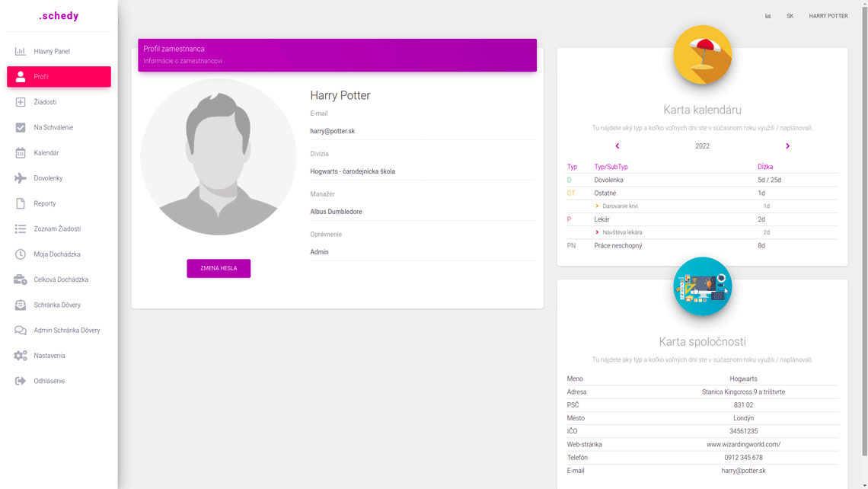868x489 pixels.
Task: Click the Na Schválenie checkmark icon
Action: [21, 128]
